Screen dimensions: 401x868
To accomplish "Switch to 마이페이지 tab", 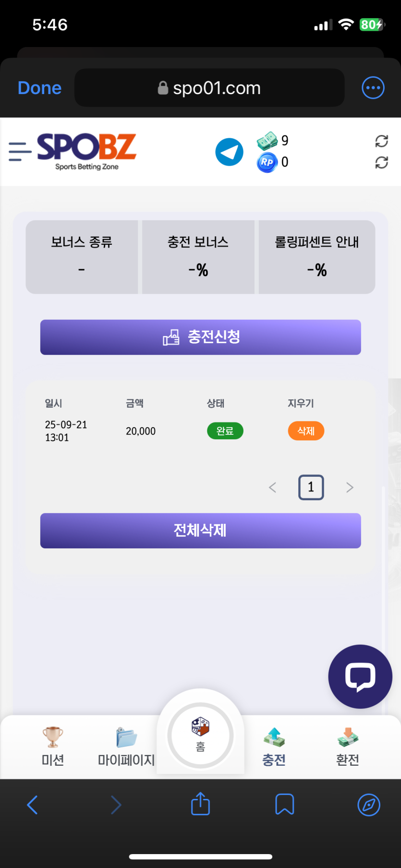I will tap(126, 746).
